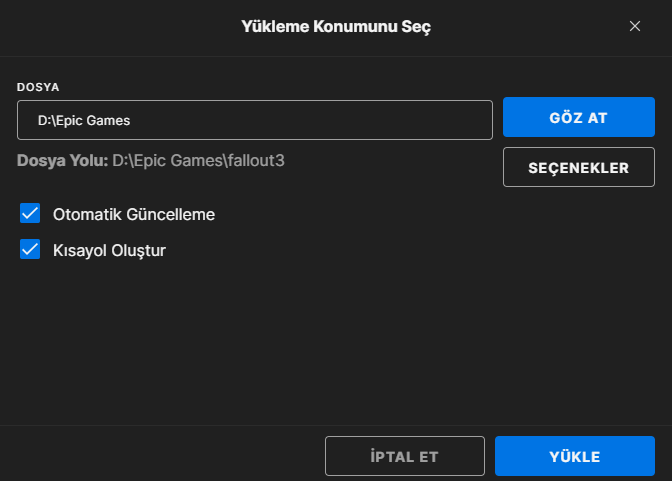Viewport: 672px width, 481px height.
Task: Click the Kısayol Oluştur label text
Action: coord(109,250)
